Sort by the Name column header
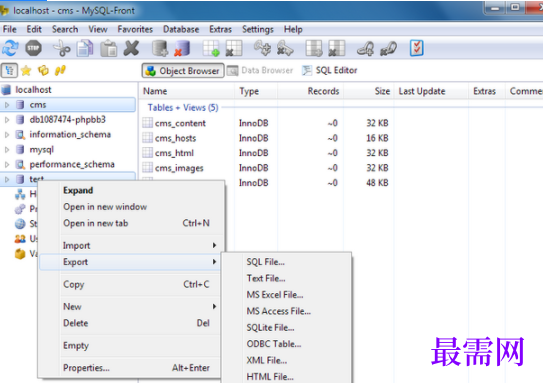The height and width of the screenshot is (383, 543). point(187,91)
